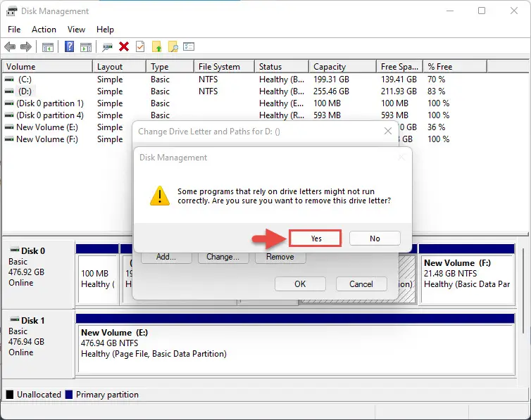Click the Connect/Rescan disk toolbar icon
531x420 pixels.
[x=107, y=47]
